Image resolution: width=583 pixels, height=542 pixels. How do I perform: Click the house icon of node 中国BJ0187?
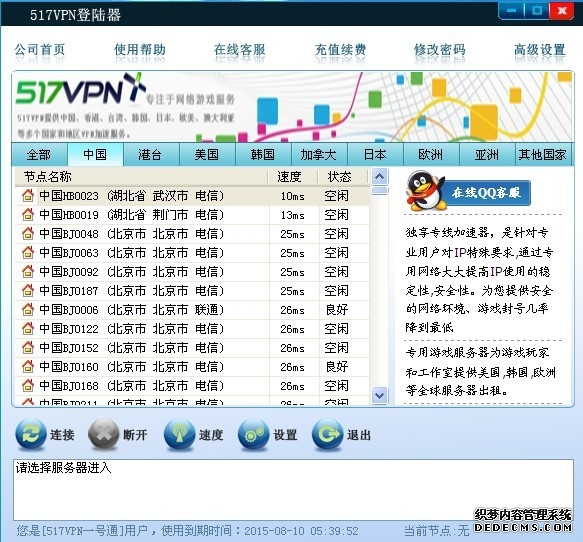pyautogui.click(x=28, y=290)
